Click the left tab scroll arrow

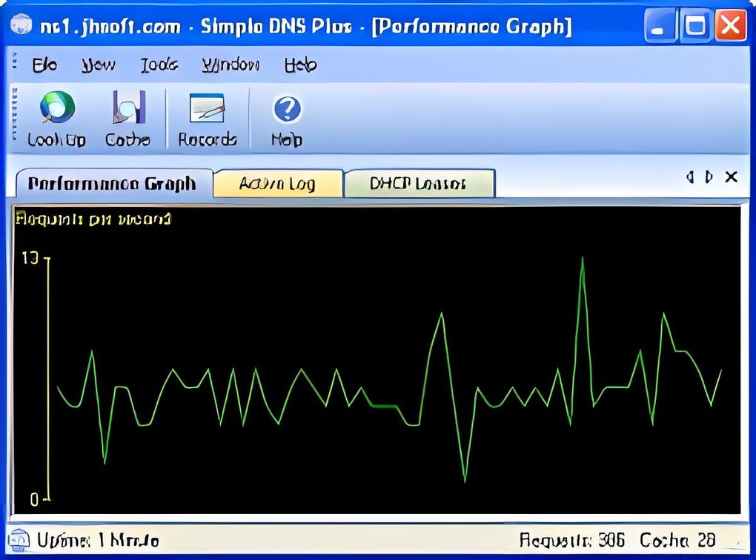tap(689, 177)
